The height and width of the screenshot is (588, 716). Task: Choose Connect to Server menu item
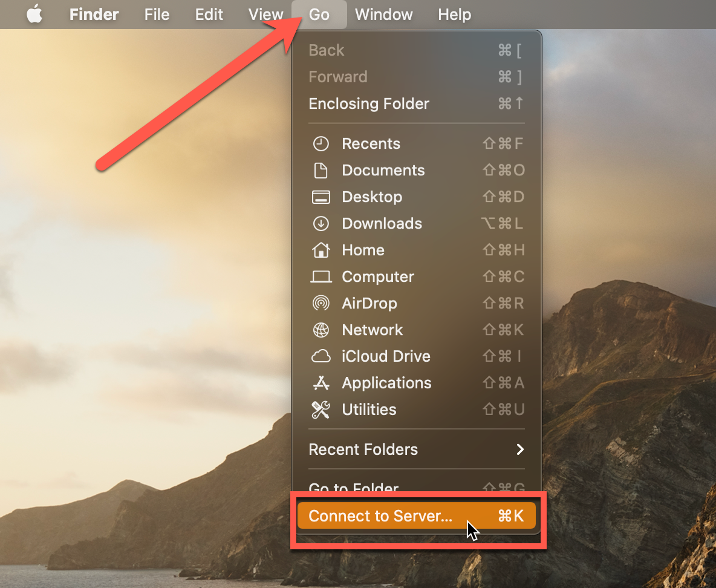pos(417,516)
